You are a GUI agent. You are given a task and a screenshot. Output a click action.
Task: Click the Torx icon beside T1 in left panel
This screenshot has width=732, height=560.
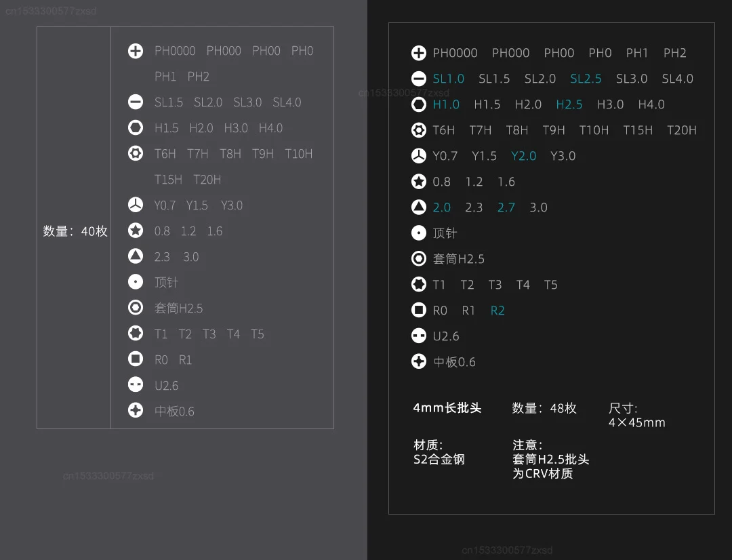pyautogui.click(x=136, y=333)
